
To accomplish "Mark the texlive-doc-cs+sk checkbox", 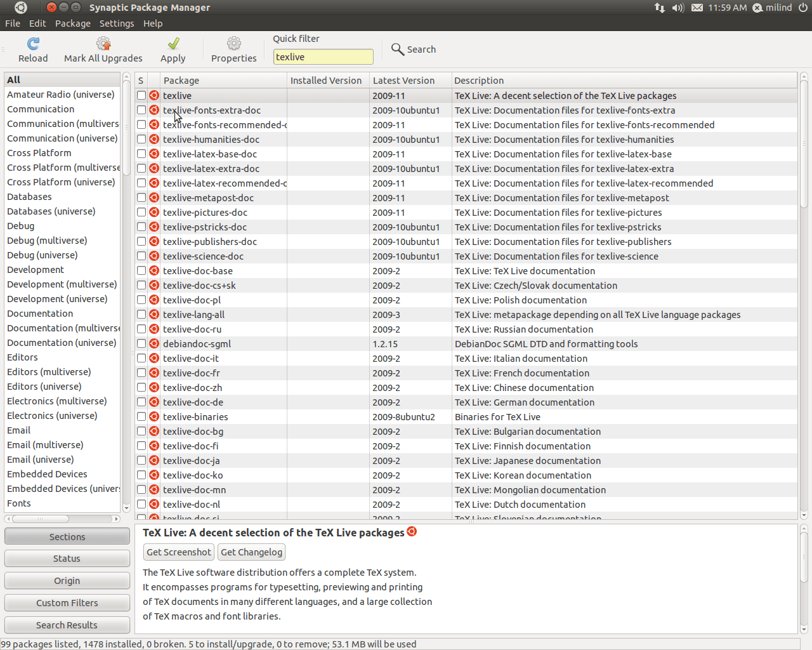I will [141, 285].
